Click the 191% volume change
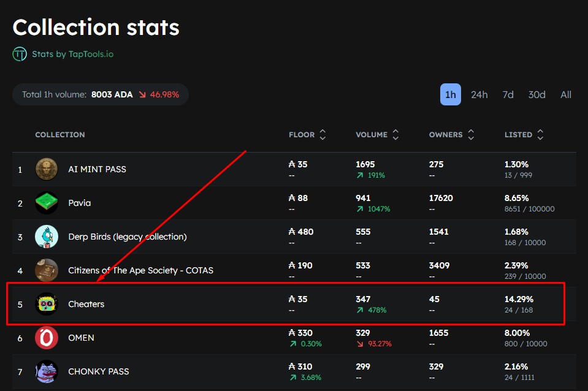 pyautogui.click(x=371, y=175)
